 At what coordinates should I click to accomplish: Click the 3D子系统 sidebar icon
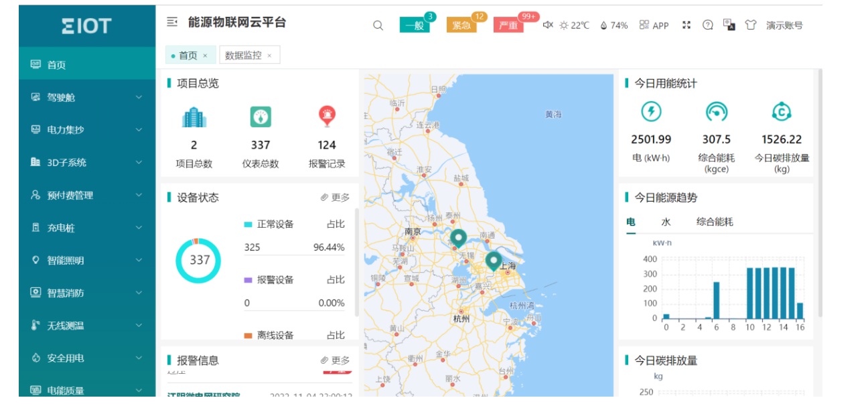point(35,162)
